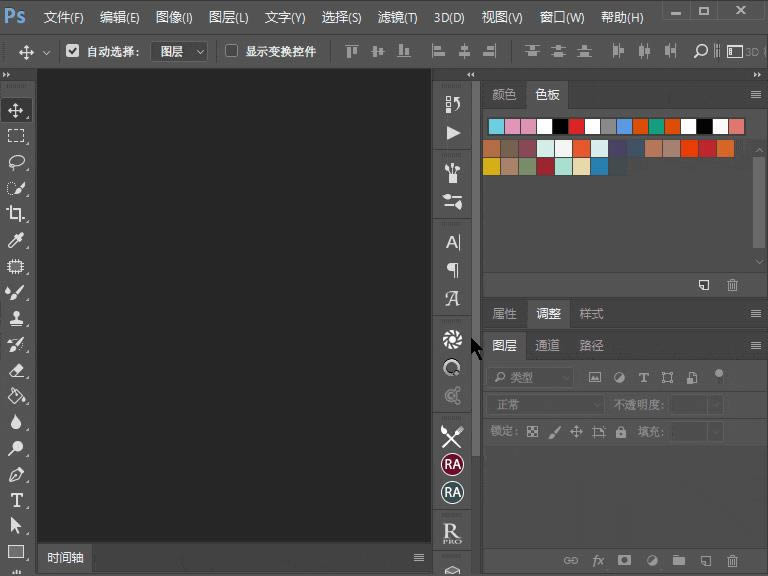
Task: Open the Move tool preset picker arrow
Action: (47, 52)
